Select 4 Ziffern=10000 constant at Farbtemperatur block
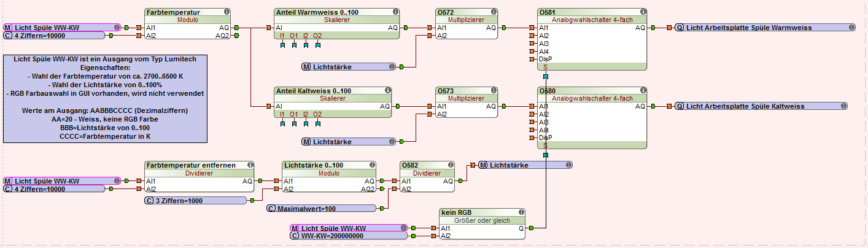 (x=54, y=36)
